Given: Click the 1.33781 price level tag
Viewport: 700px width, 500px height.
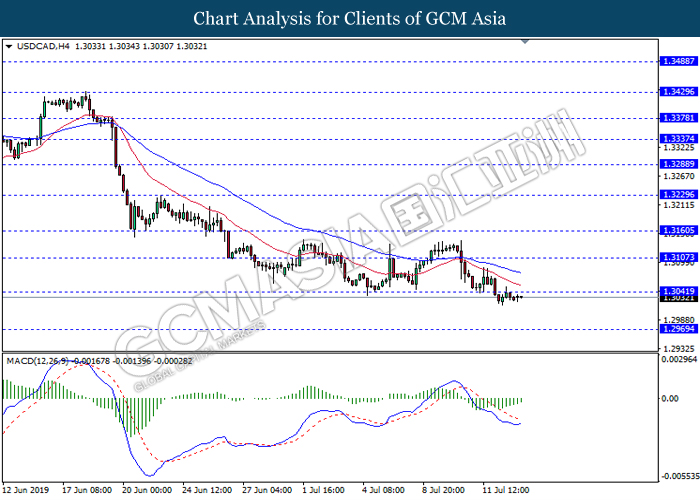Looking at the screenshot, I should click(678, 117).
